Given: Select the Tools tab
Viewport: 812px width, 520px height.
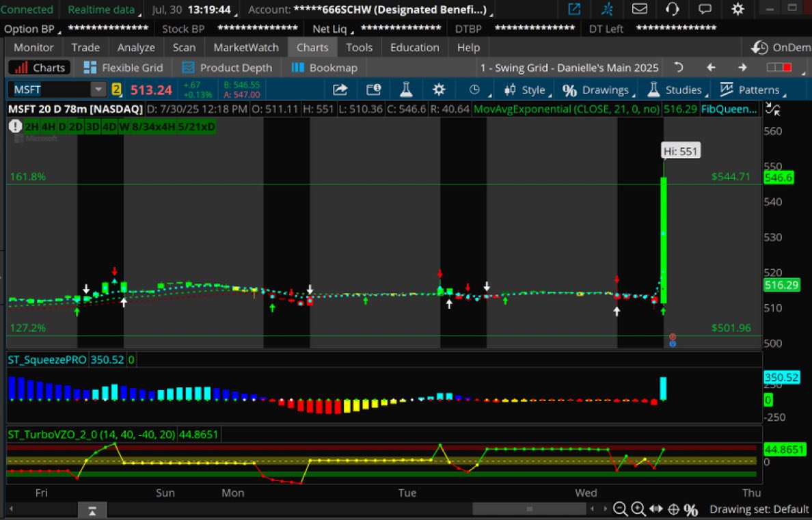Looking at the screenshot, I should (x=359, y=48).
